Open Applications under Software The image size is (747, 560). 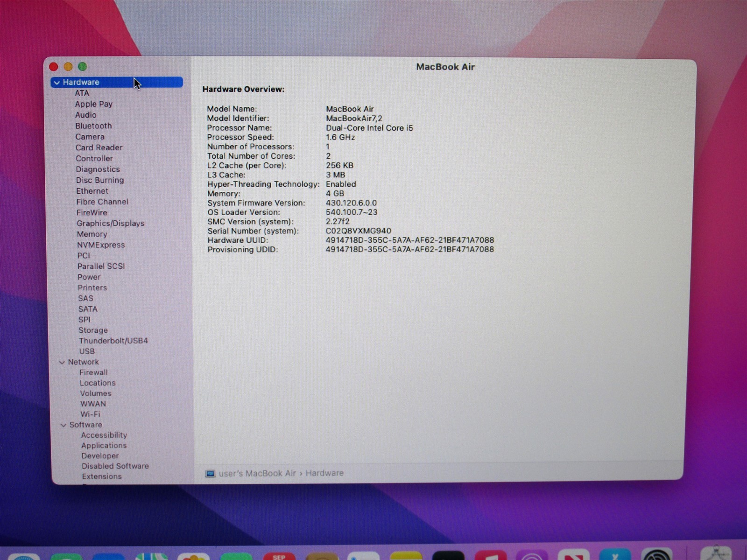pyautogui.click(x=104, y=446)
